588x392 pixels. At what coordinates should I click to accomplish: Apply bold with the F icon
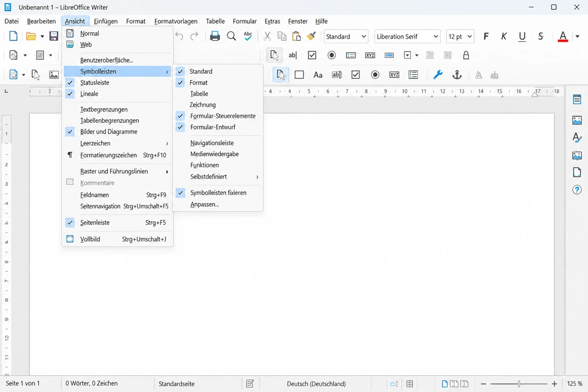point(486,37)
